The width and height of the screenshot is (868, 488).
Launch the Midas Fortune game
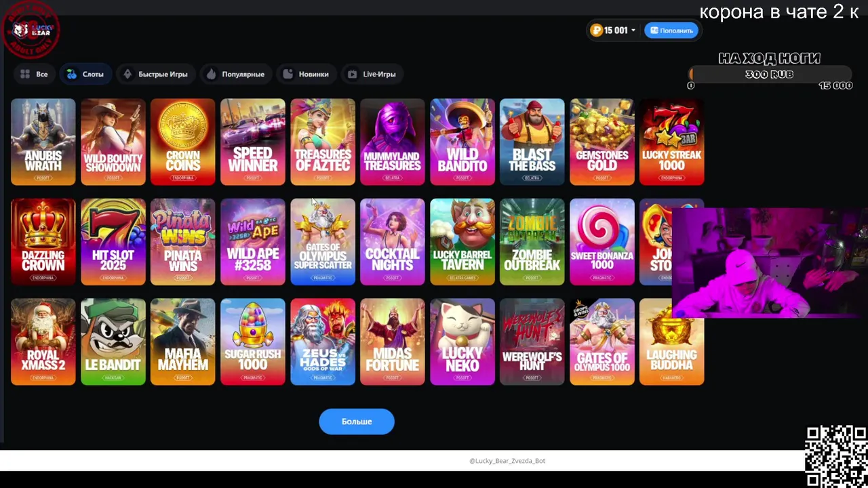click(x=393, y=342)
